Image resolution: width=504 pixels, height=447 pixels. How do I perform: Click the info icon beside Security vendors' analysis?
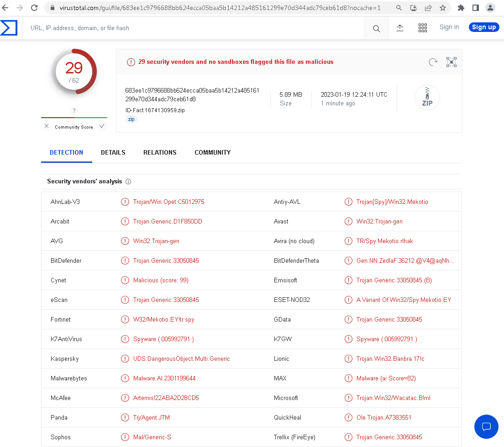tap(128, 182)
